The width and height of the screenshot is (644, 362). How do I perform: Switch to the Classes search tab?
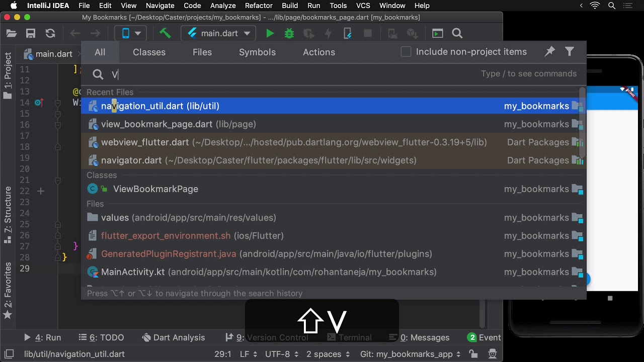[149, 52]
